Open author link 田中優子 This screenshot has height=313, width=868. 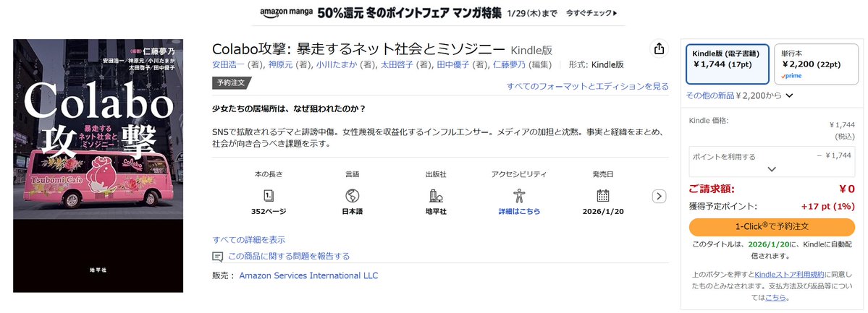[452, 65]
